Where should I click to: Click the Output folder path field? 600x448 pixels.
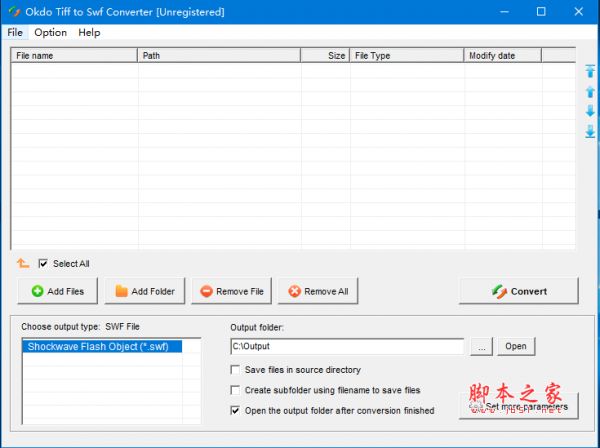coord(347,346)
